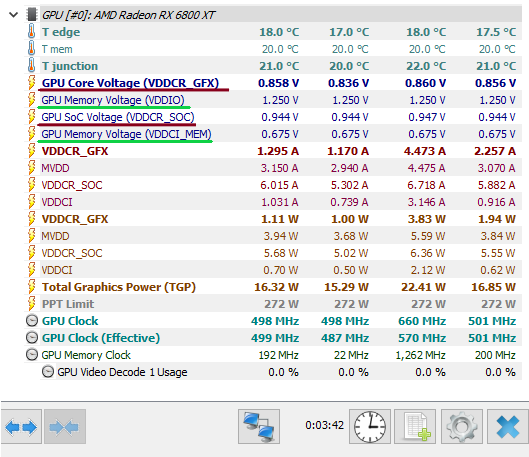Select GPU SoC Voltage (VDDCR_SOC) label
This screenshot has width=529, height=457.
click(118, 117)
